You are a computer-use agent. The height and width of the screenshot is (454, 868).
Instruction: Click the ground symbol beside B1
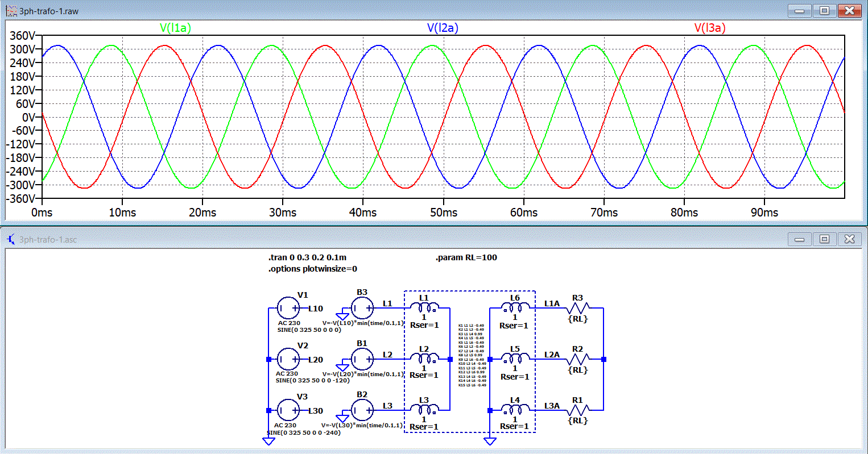pos(342,367)
